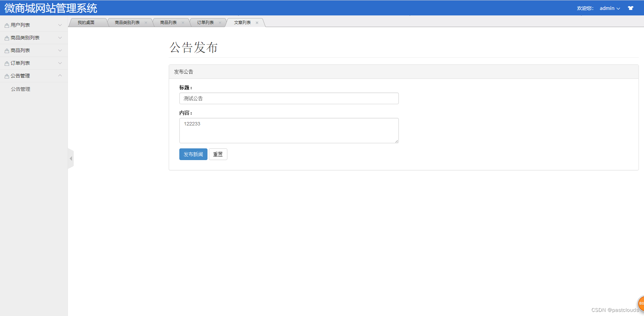This screenshot has width=644, height=316.
Task: Switch to the 商品列表 tab
Action: tap(168, 22)
